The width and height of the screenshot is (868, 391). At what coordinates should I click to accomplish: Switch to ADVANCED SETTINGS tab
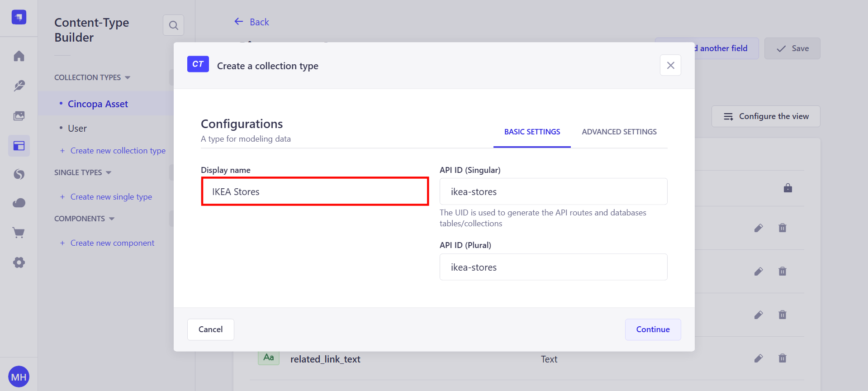click(x=619, y=132)
